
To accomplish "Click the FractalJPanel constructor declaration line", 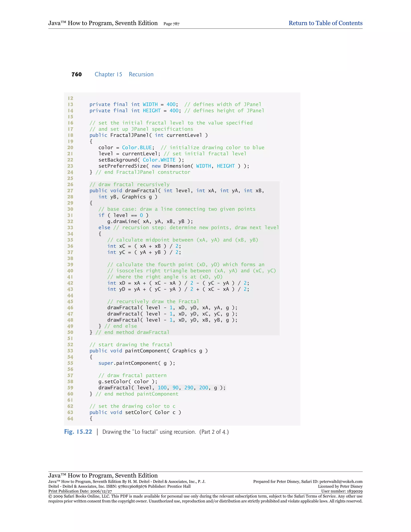I will (x=149, y=135).
